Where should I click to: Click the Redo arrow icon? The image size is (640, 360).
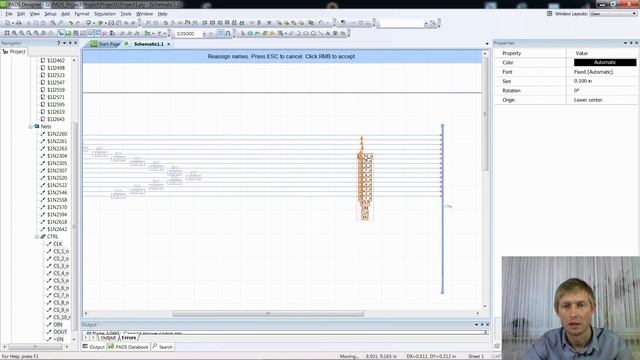[78, 23]
